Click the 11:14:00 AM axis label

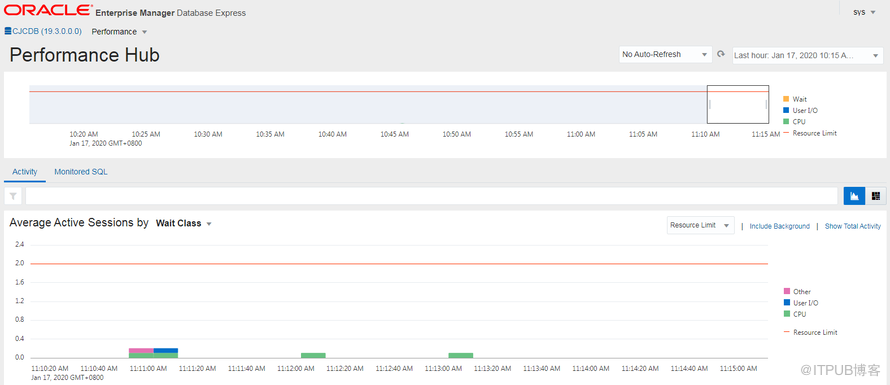click(590, 369)
